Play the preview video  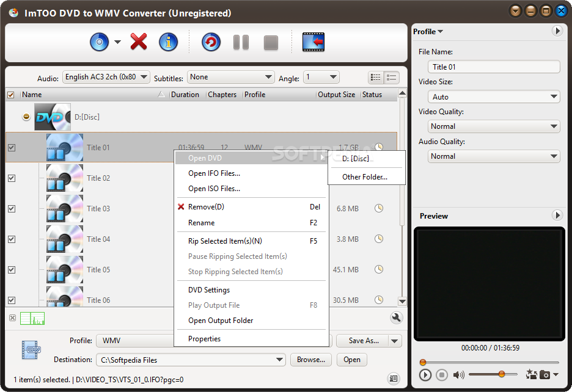point(425,374)
